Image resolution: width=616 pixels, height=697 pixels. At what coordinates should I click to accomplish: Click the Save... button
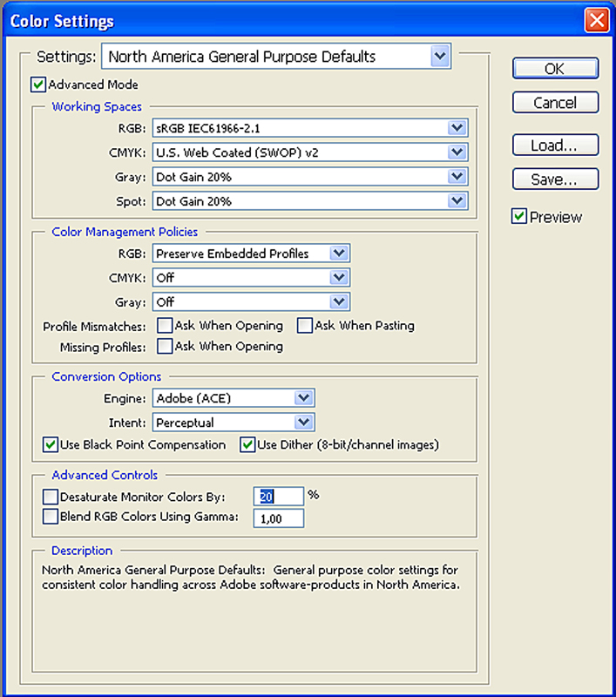[x=555, y=179]
